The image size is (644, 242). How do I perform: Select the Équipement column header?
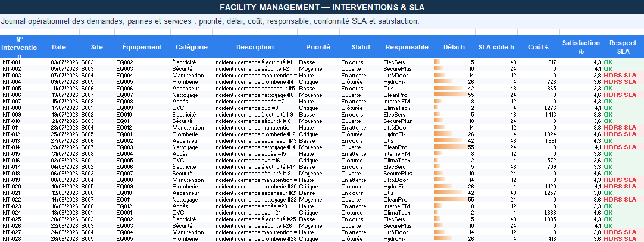point(142,47)
